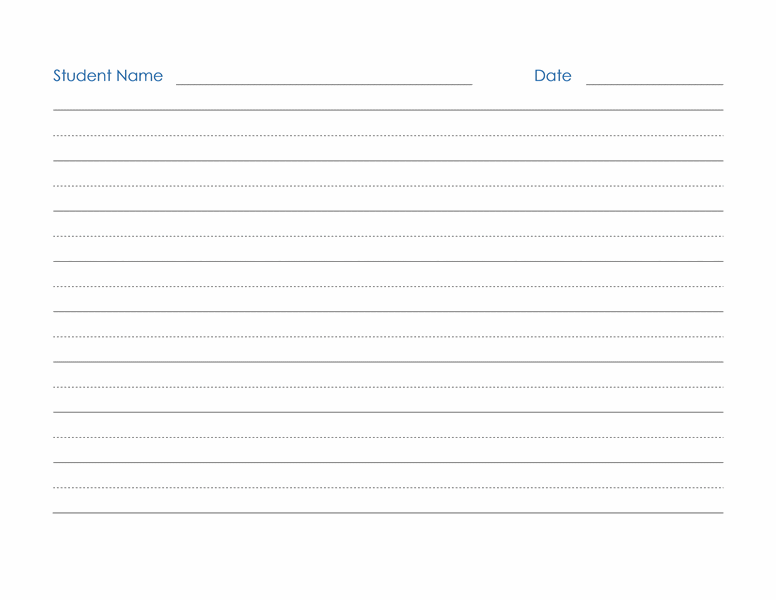Select the second dotted midline row
Viewport: 776px width, 600px height.
[x=388, y=185]
